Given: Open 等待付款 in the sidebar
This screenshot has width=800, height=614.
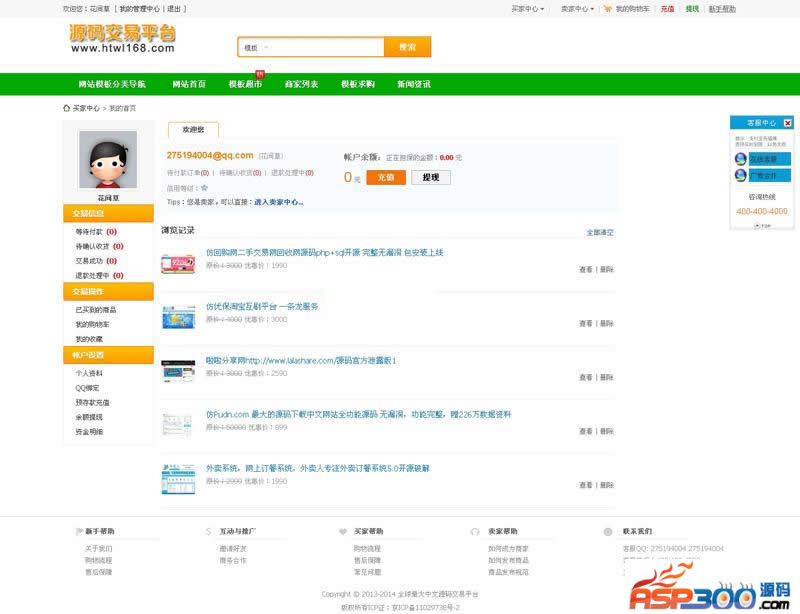Looking at the screenshot, I should click(x=96, y=232).
